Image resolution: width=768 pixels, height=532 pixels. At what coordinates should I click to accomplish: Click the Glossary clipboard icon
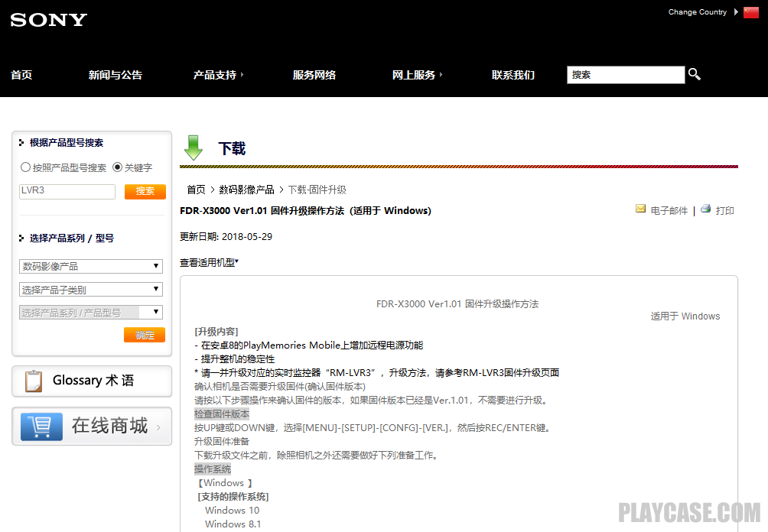point(34,381)
